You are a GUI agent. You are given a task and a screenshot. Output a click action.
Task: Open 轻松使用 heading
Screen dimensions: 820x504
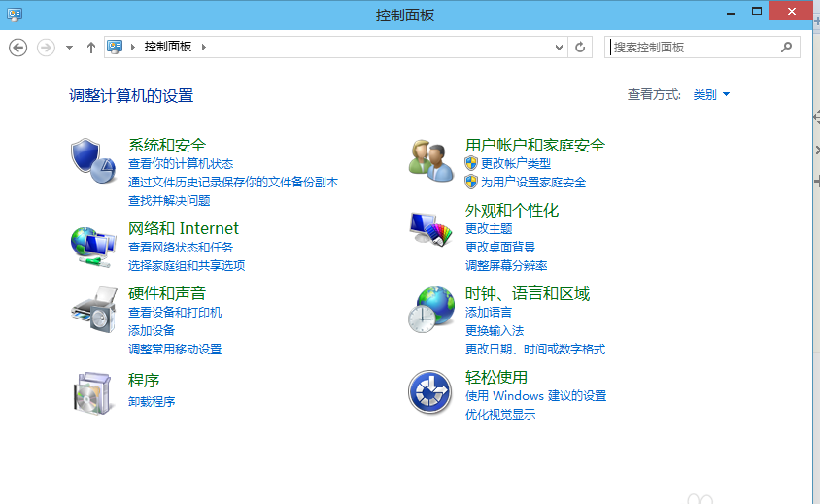click(496, 378)
